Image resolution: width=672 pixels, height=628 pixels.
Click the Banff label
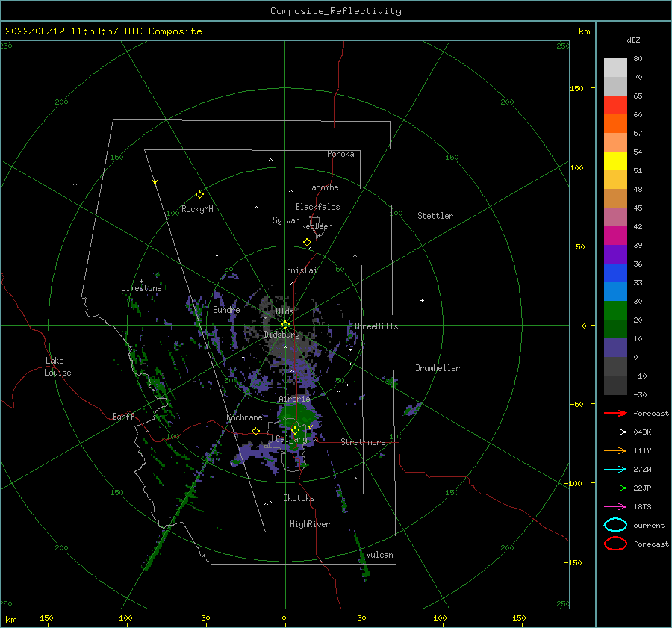pyautogui.click(x=123, y=416)
